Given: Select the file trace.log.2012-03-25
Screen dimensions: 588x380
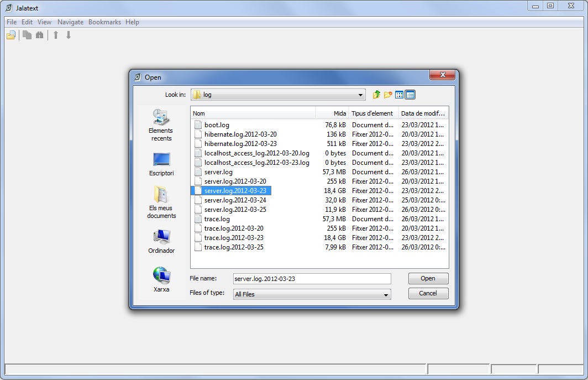Looking at the screenshot, I should point(234,247).
